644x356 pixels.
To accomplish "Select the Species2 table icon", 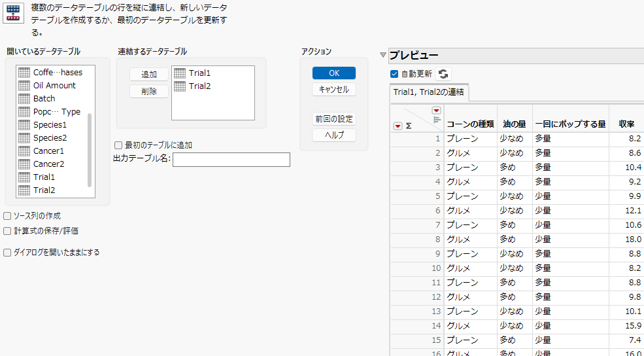I will (24, 137).
